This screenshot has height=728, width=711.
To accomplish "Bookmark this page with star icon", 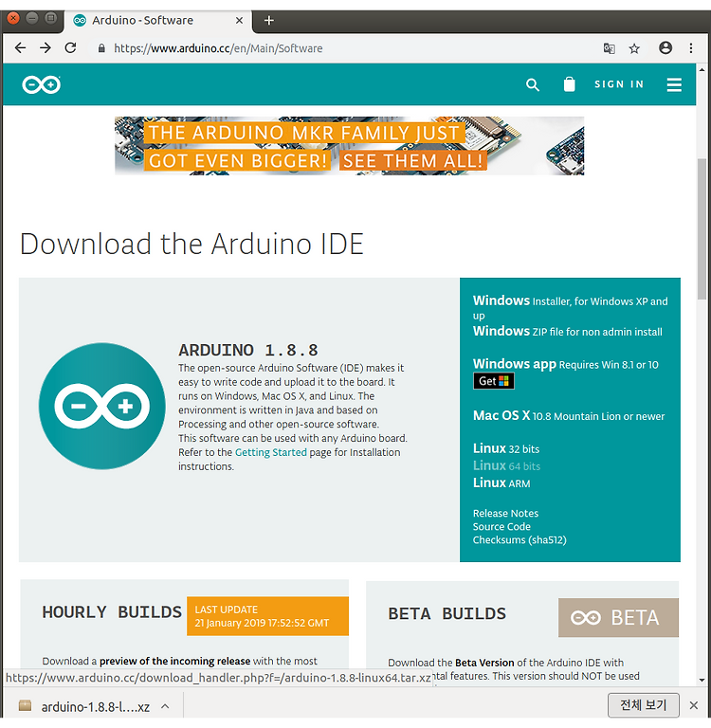I will [x=634, y=48].
